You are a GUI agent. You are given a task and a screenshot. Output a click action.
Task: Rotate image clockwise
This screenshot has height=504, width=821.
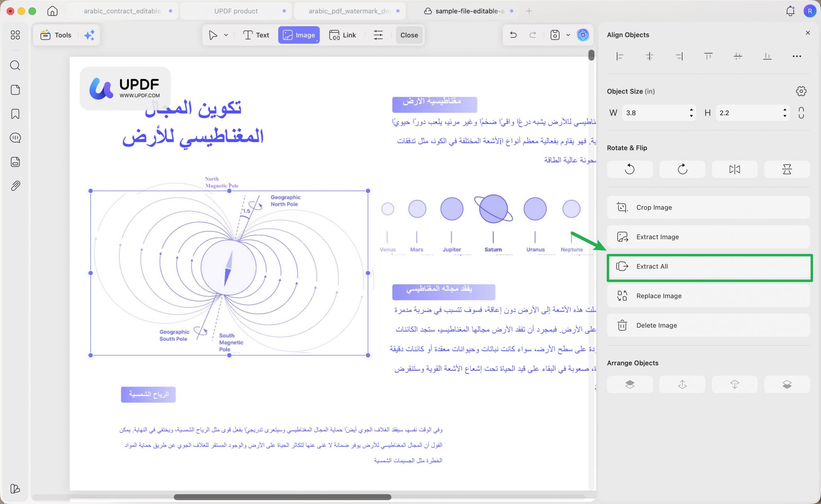(682, 169)
